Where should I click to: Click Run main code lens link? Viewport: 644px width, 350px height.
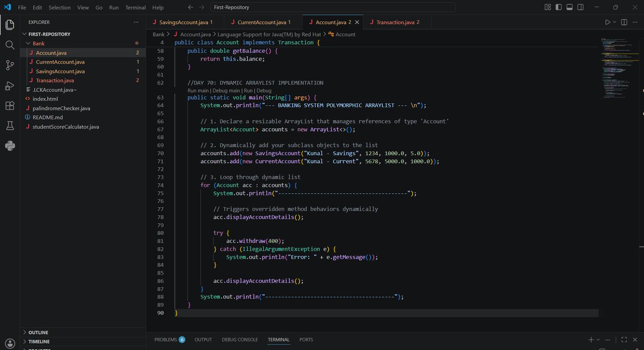pos(198,91)
